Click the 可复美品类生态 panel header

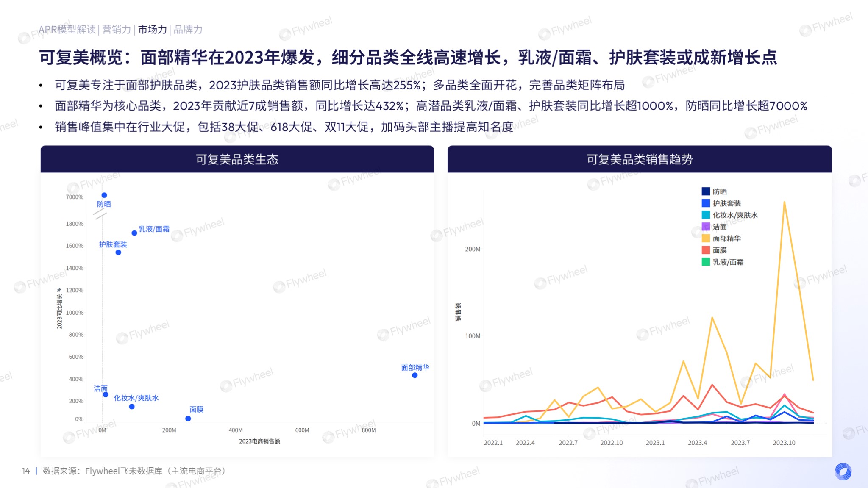[237, 159]
